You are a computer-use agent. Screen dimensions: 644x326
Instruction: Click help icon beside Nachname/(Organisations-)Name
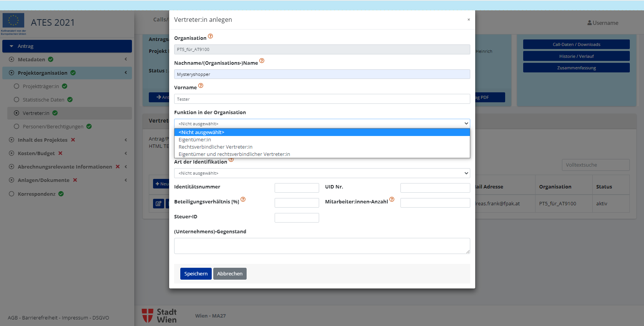pos(262,61)
